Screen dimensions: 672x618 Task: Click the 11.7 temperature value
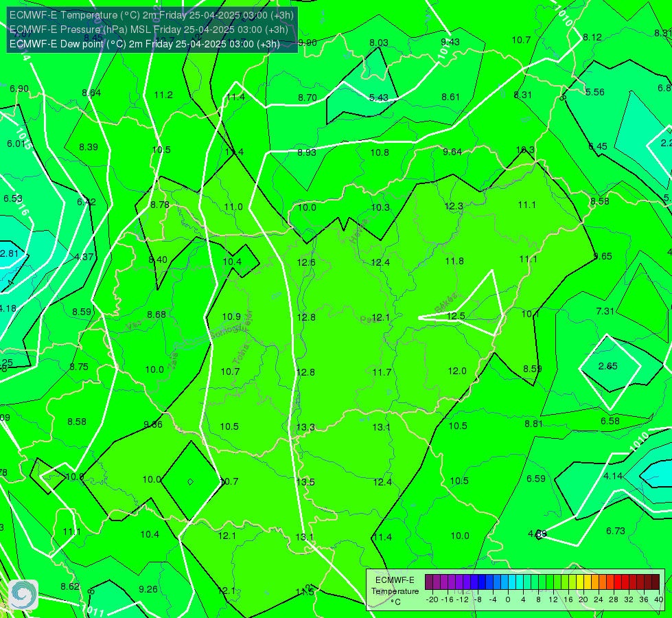pos(382,372)
